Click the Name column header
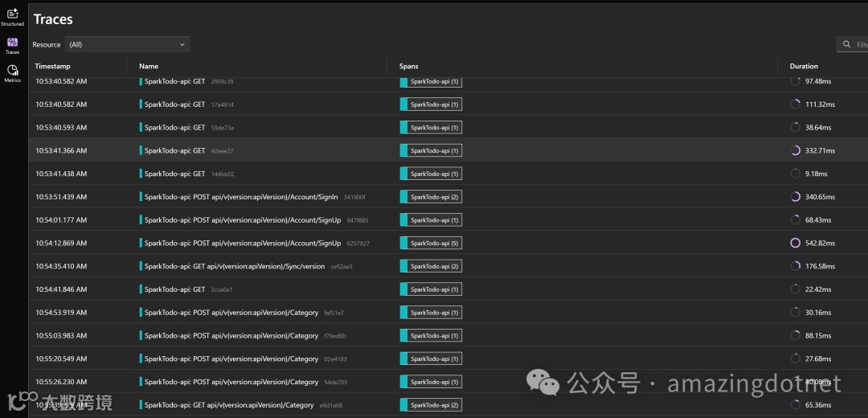 point(149,66)
